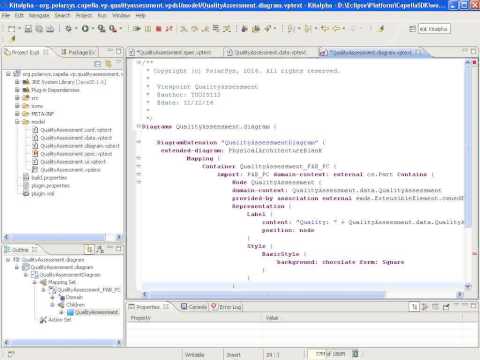
Task: Switch to the Console tab
Action: click(194, 307)
